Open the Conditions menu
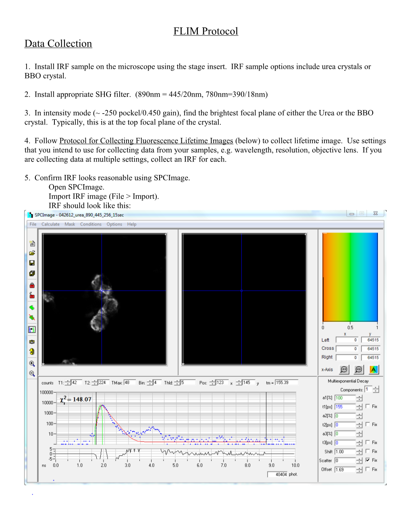The image size is (411, 532). click(x=91, y=224)
